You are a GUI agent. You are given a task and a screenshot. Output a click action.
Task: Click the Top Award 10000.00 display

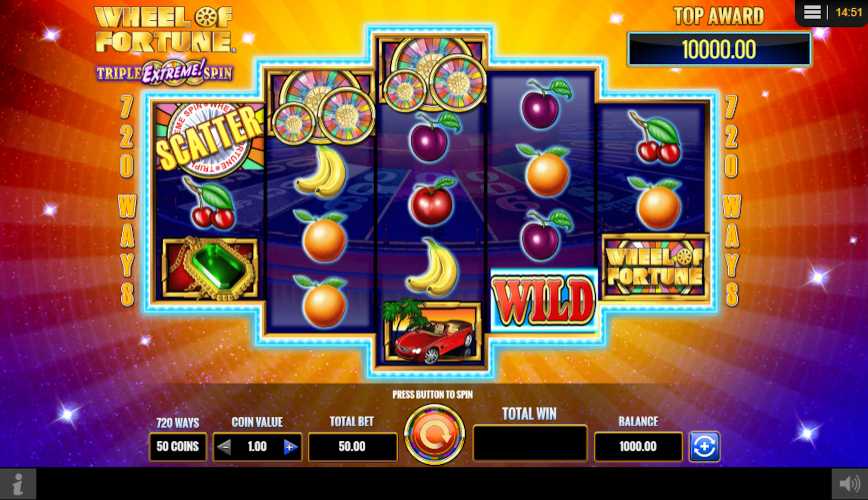[x=719, y=49]
